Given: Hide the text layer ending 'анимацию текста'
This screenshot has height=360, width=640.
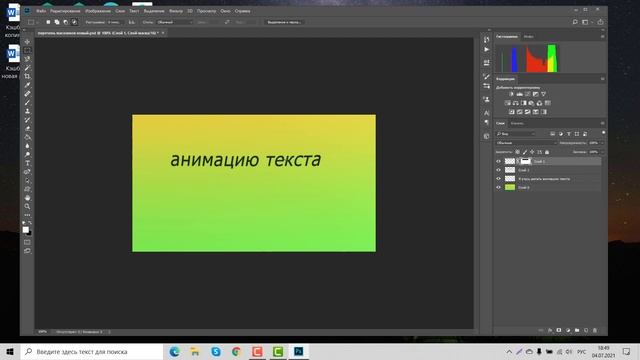Looking at the screenshot, I should (498, 179).
